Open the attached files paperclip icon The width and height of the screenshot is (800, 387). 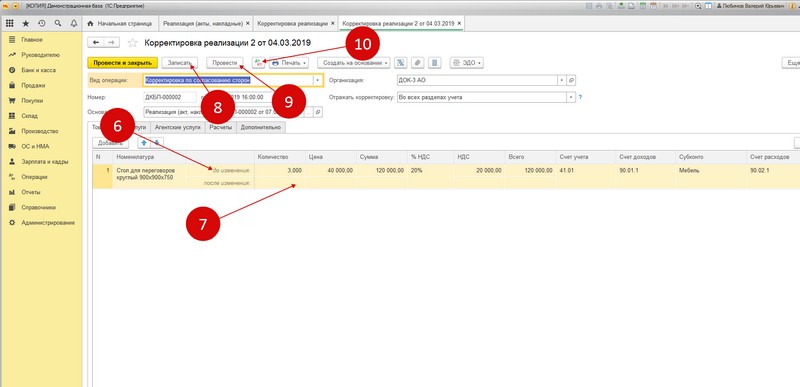click(418, 63)
